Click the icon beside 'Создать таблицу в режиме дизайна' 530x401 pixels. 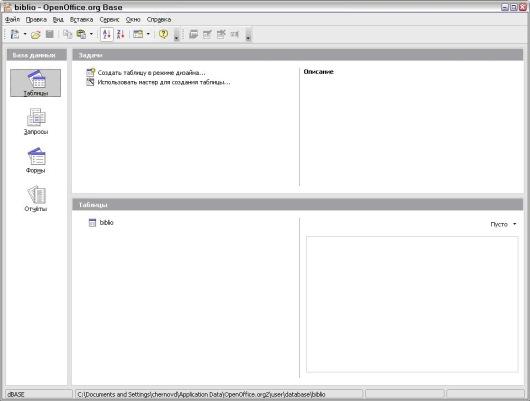91,72
